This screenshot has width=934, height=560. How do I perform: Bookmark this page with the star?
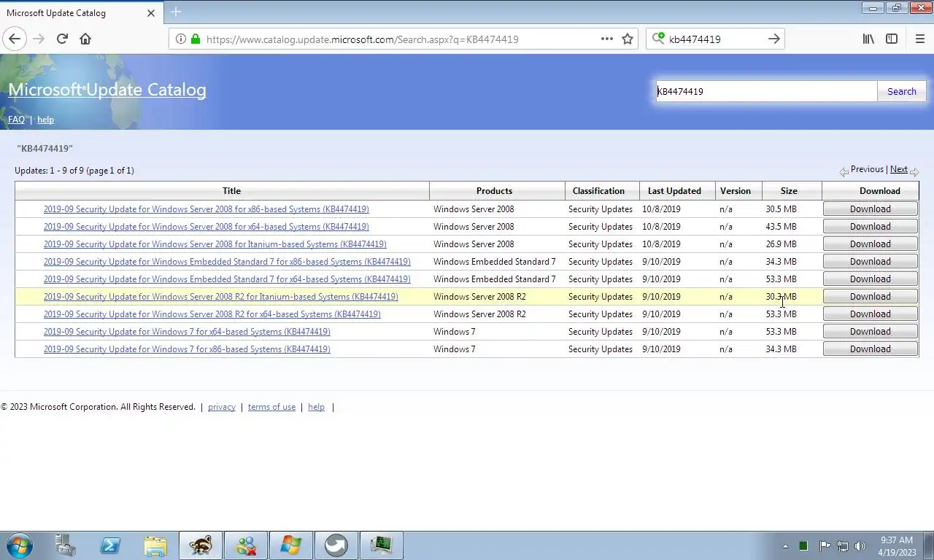[x=628, y=39]
